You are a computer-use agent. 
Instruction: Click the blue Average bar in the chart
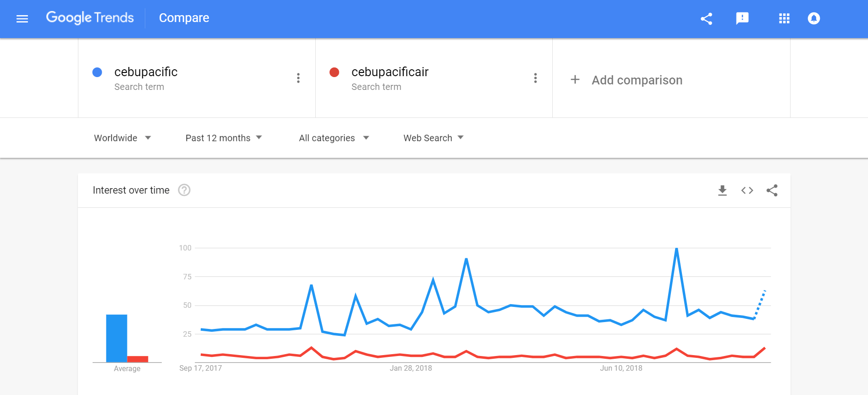click(116, 338)
